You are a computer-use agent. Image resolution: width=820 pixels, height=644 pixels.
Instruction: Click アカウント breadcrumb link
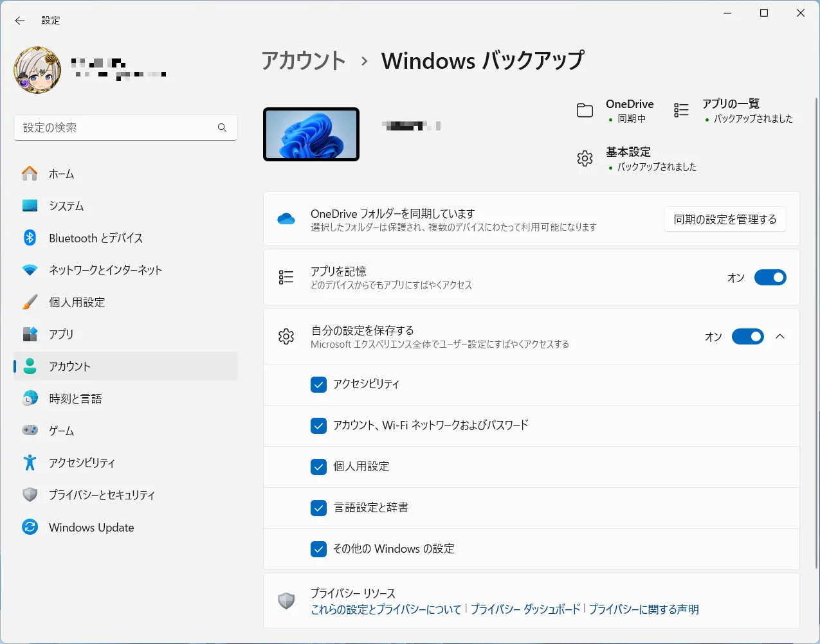point(304,60)
